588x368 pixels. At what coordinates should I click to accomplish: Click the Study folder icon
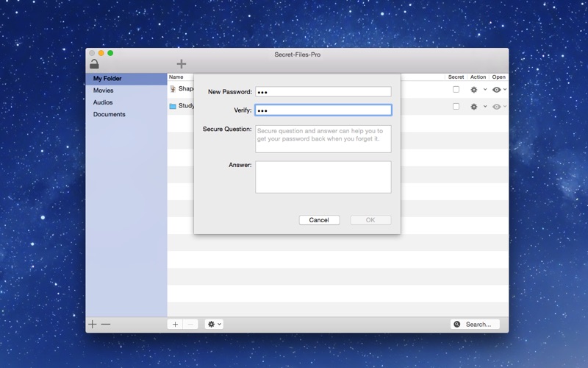(173, 106)
